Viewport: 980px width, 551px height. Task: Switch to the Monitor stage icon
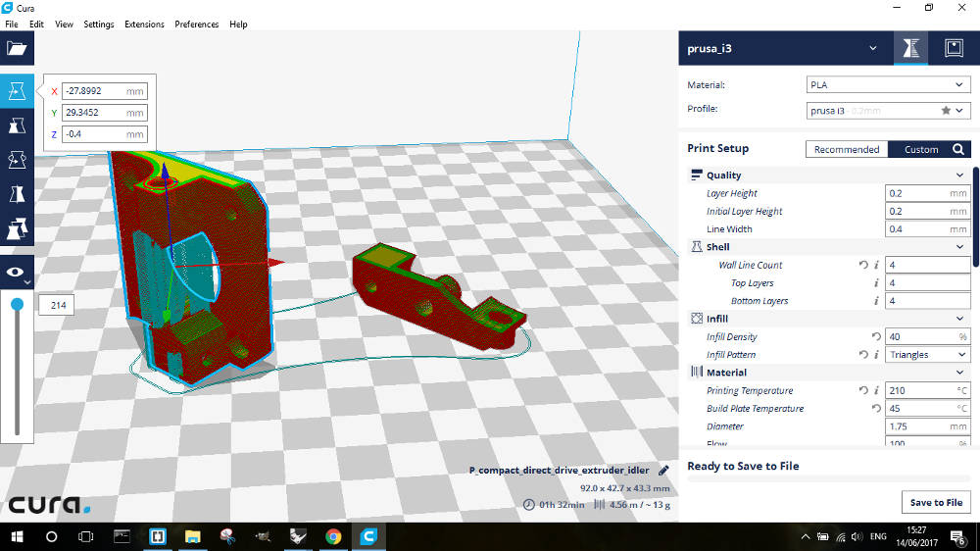tap(954, 48)
